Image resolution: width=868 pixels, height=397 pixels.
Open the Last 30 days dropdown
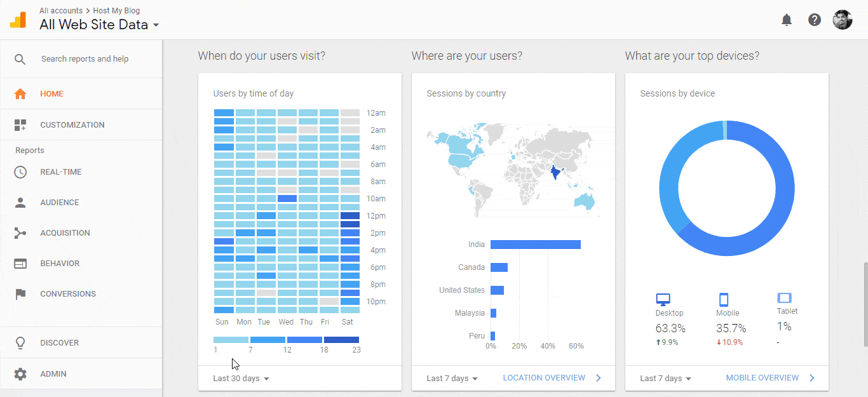pos(241,379)
